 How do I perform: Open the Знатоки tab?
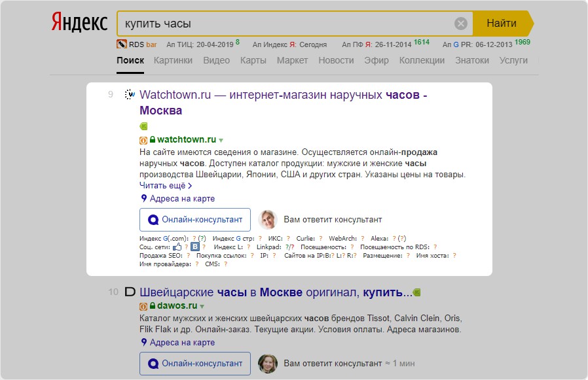click(x=472, y=60)
